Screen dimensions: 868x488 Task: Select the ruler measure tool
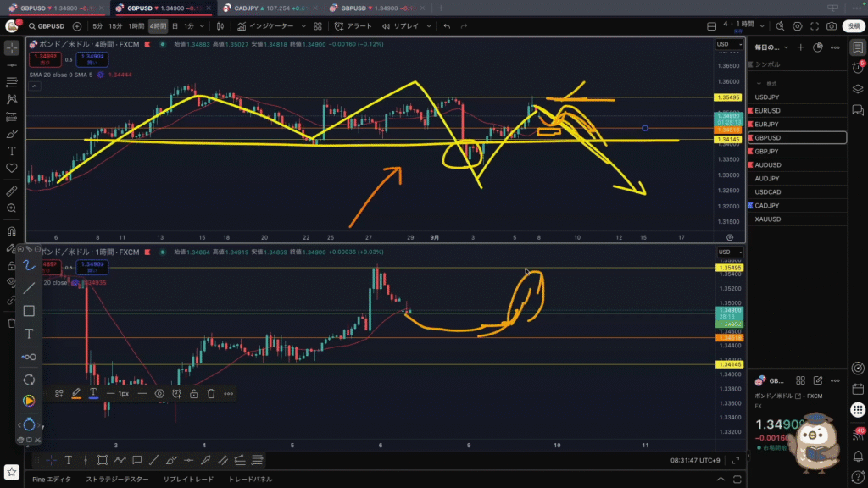[12, 191]
